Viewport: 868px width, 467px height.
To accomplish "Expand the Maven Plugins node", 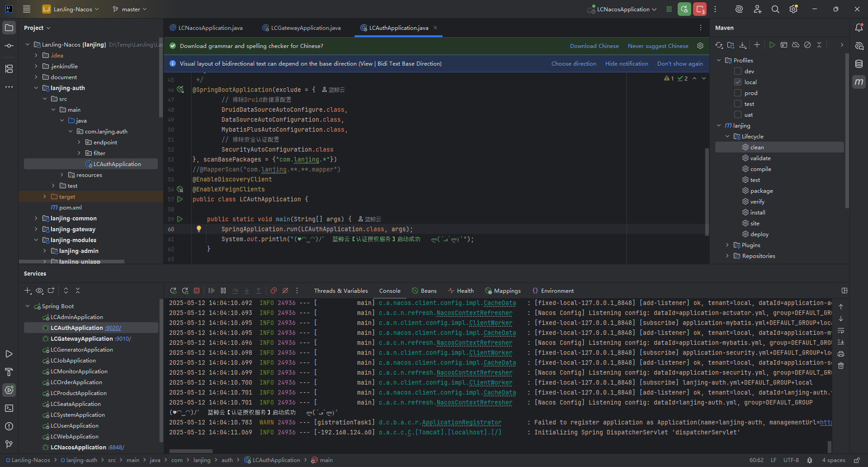I will [727, 245].
